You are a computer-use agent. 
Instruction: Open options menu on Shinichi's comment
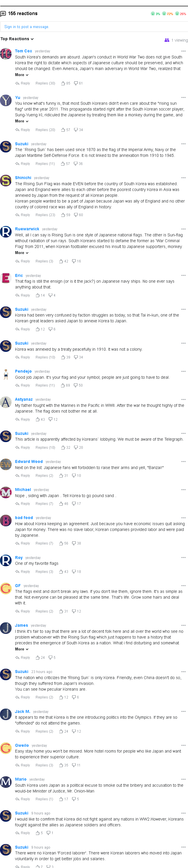pos(183,178)
